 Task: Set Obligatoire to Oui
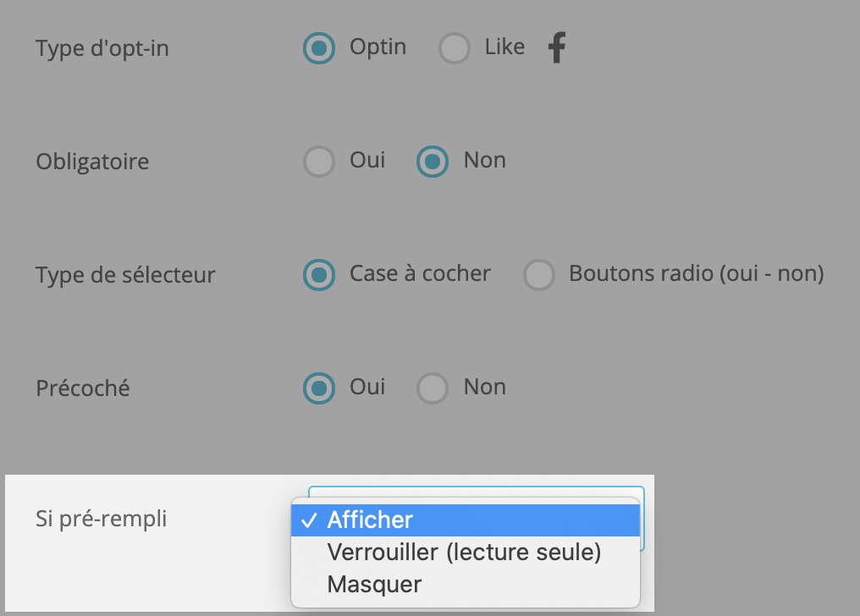319,162
